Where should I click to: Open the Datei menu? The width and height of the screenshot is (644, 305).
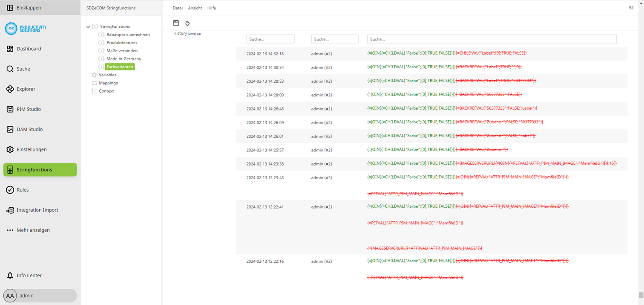pos(178,8)
